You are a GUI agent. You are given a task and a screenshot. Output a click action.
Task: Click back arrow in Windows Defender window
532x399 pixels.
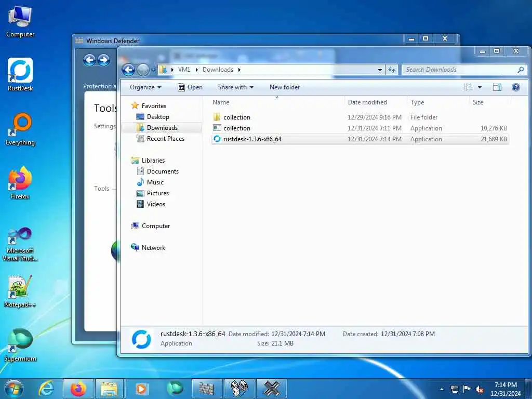tap(89, 60)
